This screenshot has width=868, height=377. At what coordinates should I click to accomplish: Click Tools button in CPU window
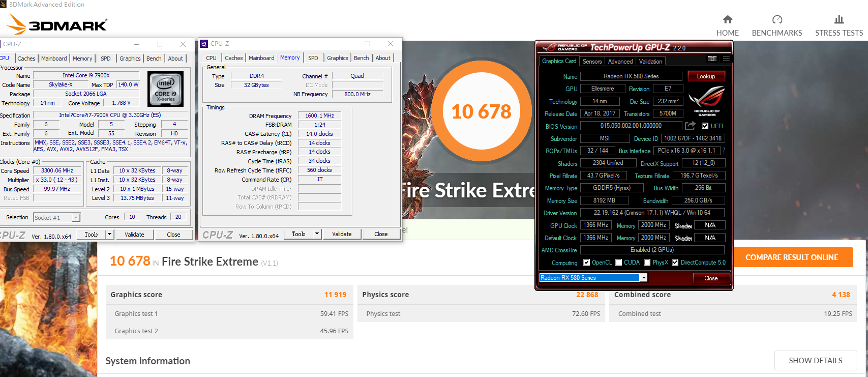coord(91,235)
